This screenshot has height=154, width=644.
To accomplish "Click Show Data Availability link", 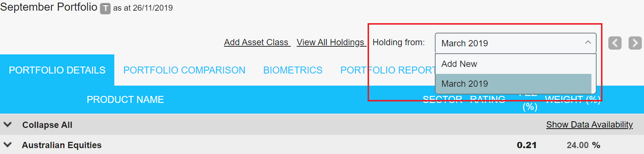I will click(589, 125).
